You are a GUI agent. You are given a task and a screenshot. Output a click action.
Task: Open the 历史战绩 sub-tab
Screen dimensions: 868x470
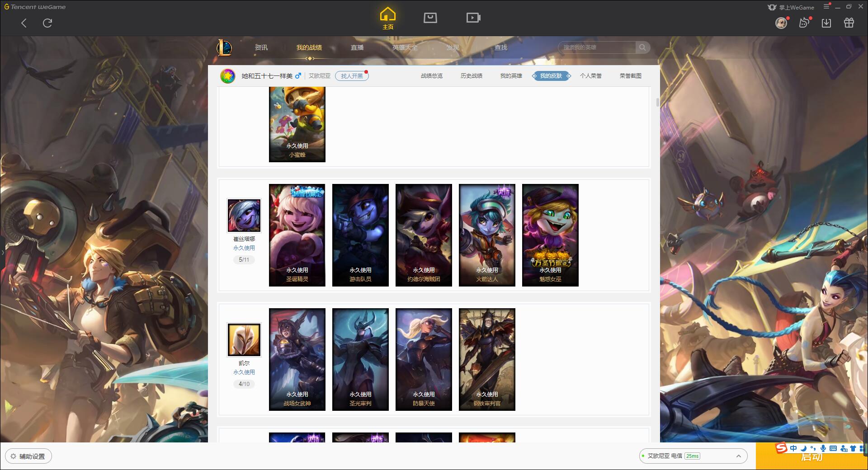point(472,76)
